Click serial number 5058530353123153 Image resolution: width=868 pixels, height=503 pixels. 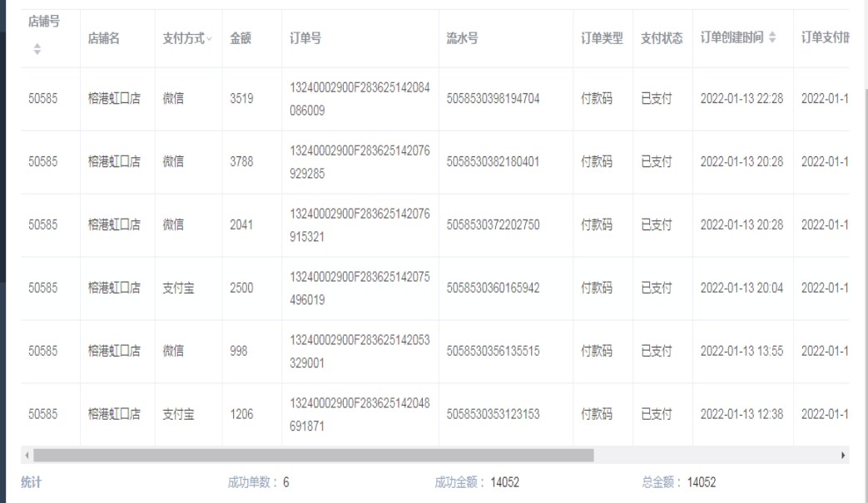point(493,414)
